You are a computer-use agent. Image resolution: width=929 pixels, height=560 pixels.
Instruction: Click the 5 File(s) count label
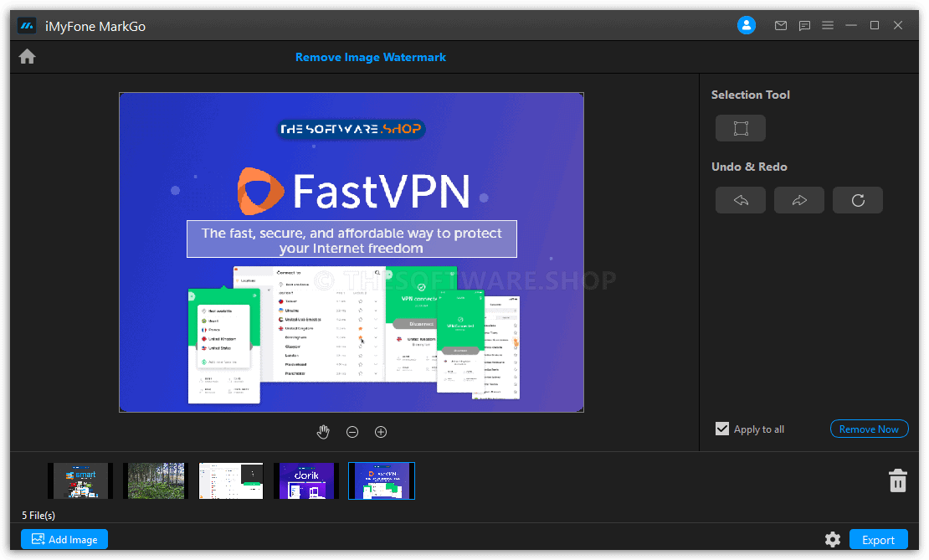point(38,515)
